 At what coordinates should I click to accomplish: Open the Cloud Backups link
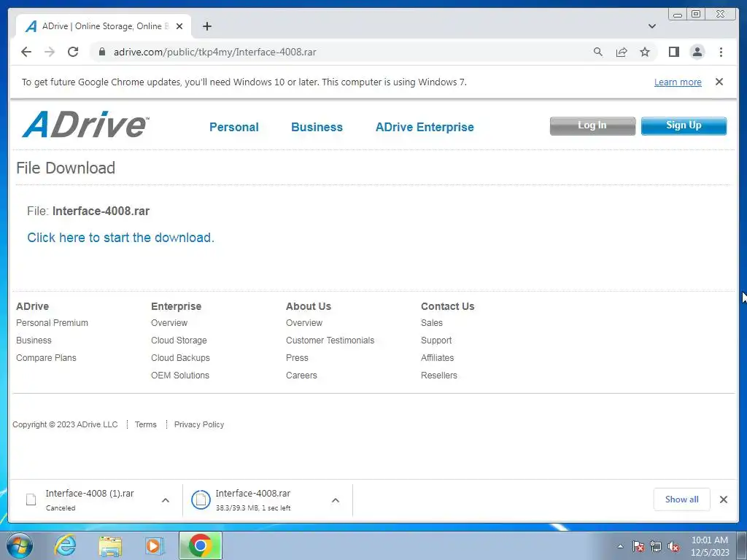180,357
